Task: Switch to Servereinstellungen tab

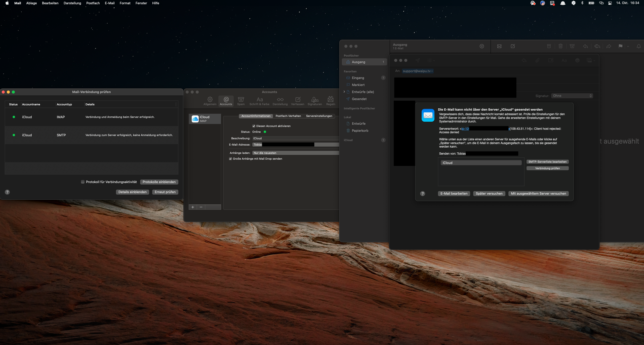Action: tap(319, 116)
